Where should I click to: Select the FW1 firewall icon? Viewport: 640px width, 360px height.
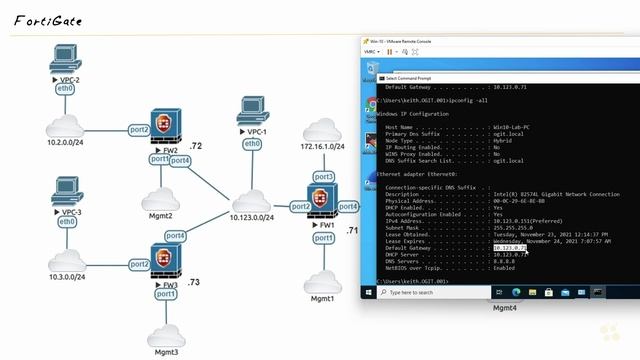coord(322,200)
